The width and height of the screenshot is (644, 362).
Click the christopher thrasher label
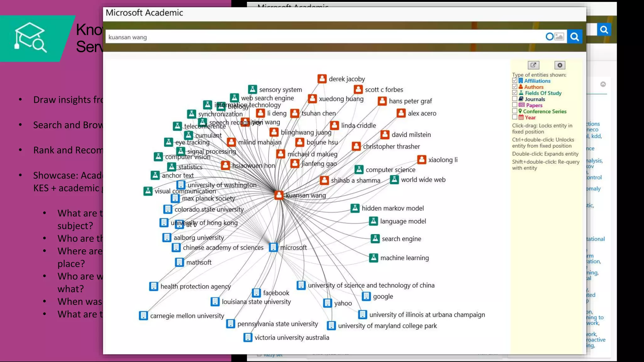click(x=391, y=146)
